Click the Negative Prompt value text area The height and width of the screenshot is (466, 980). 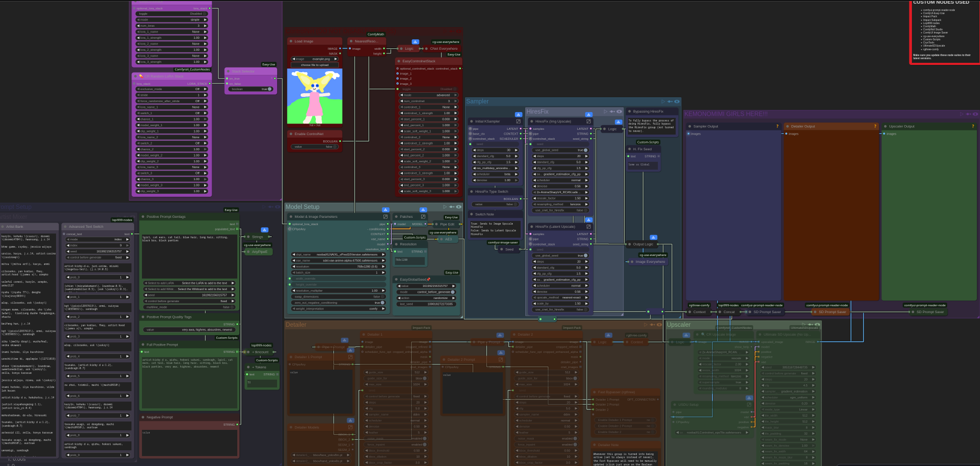[x=189, y=442]
